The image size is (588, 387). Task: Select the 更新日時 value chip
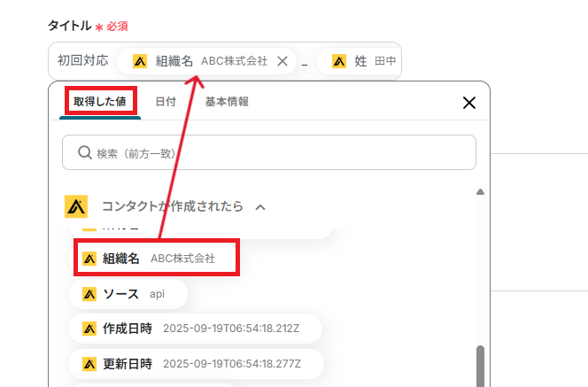coord(196,364)
